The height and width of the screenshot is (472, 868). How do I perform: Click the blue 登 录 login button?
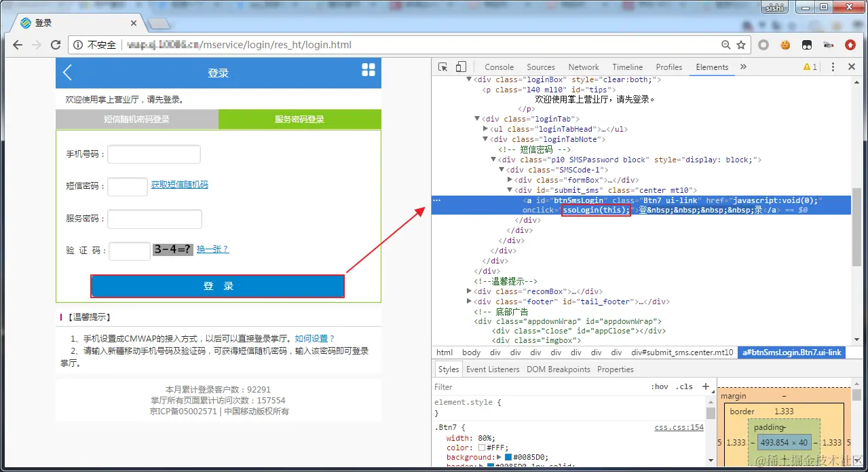tap(217, 285)
